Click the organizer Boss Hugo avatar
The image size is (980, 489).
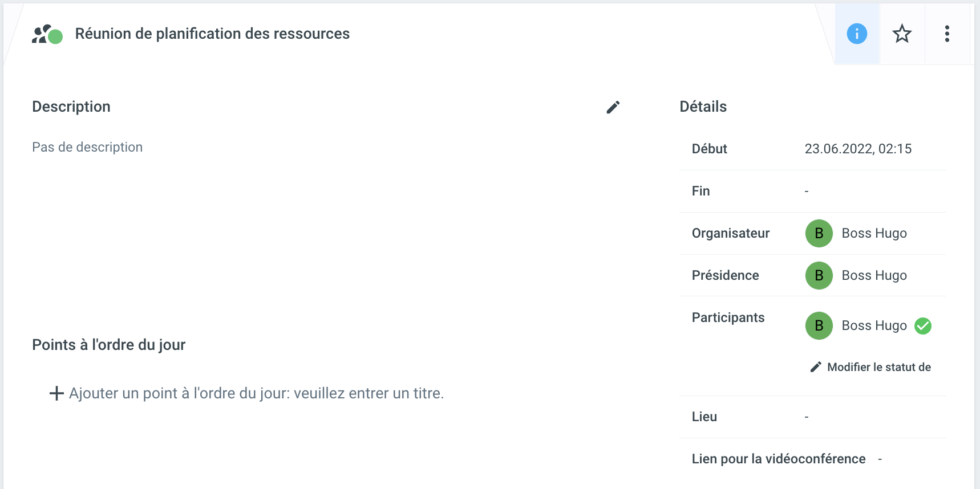click(819, 233)
